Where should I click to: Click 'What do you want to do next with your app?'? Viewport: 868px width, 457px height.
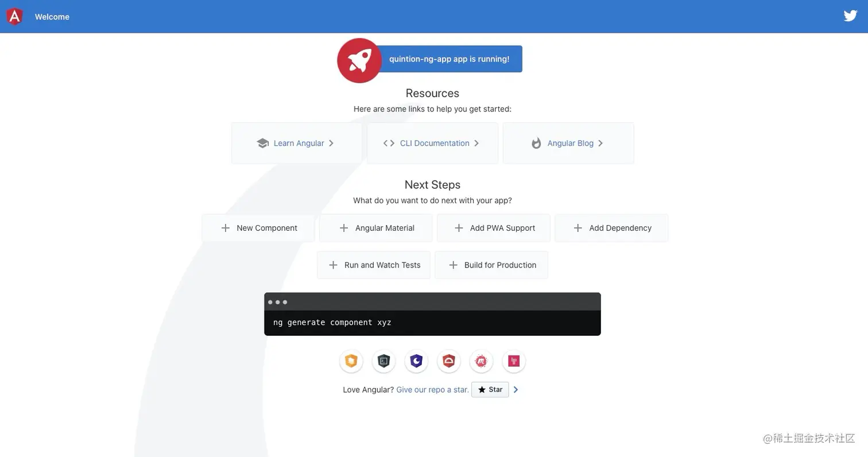tap(432, 201)
